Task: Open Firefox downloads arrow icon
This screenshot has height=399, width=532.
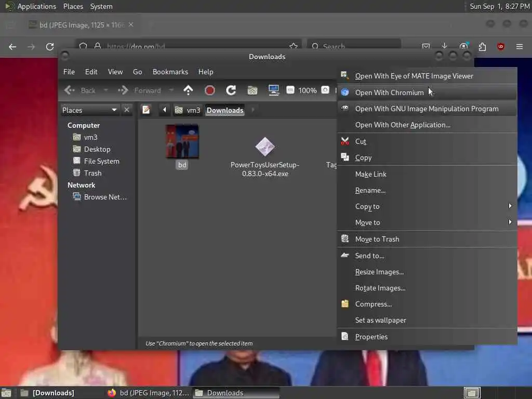Action: 445,46
